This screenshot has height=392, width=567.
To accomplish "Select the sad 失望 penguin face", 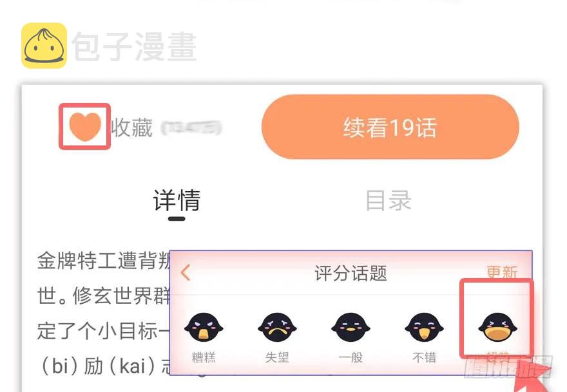I will 277,327.
